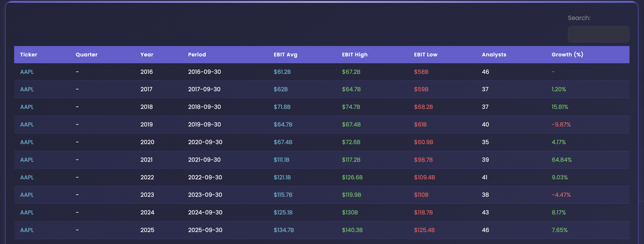Select period cell 2017-09-30
This screenshot has width=644, height=244.
204,89
